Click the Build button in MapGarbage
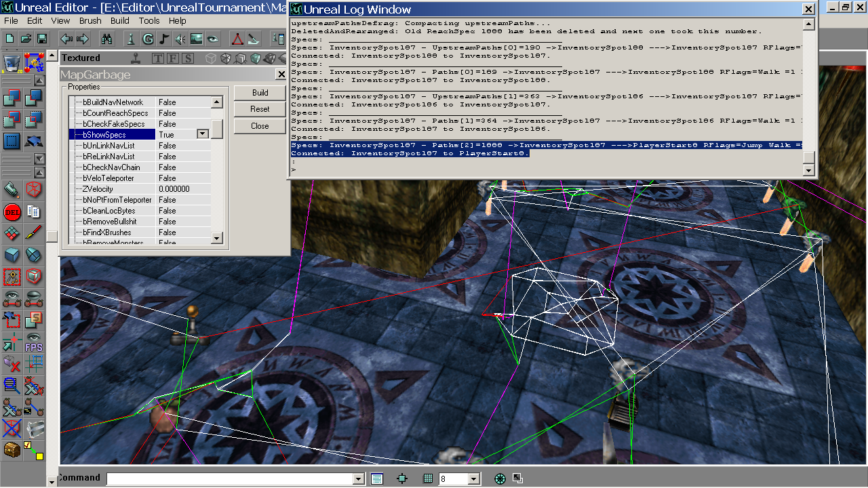 coord(260,93)
